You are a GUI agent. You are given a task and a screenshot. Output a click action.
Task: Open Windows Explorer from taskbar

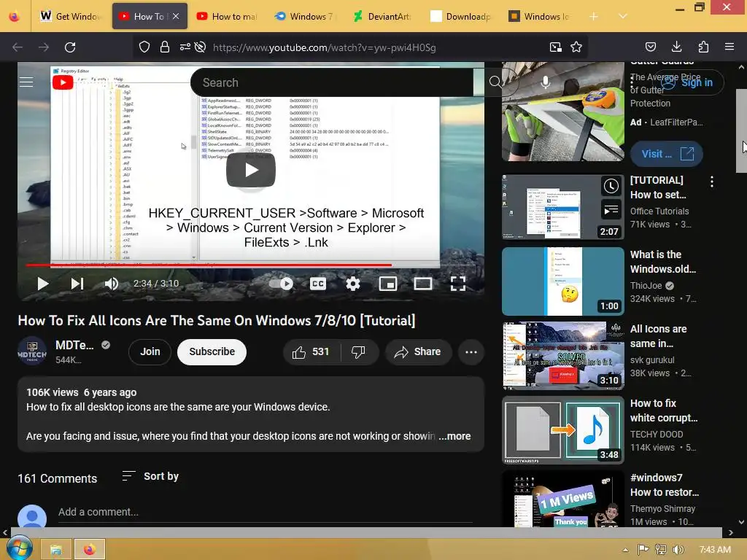(x=56, y=550)
